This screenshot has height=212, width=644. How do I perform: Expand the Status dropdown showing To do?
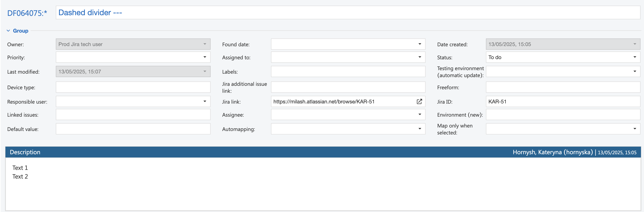click(634, 57)
